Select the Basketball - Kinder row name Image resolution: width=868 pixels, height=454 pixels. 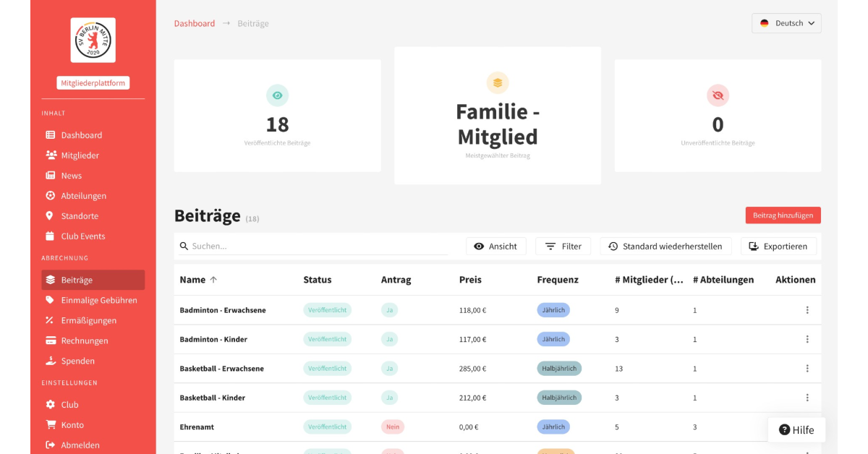(x=213, y=398)
